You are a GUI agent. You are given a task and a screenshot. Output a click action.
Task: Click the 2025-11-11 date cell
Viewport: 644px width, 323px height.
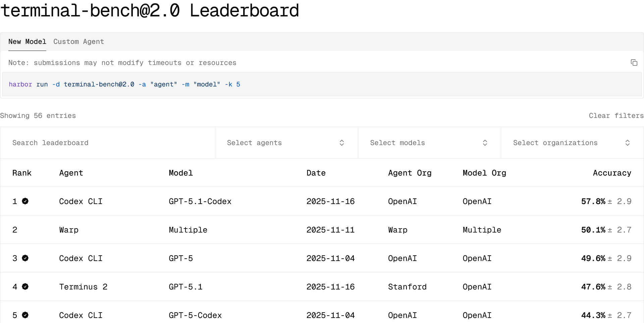click(x=330, y=230)
